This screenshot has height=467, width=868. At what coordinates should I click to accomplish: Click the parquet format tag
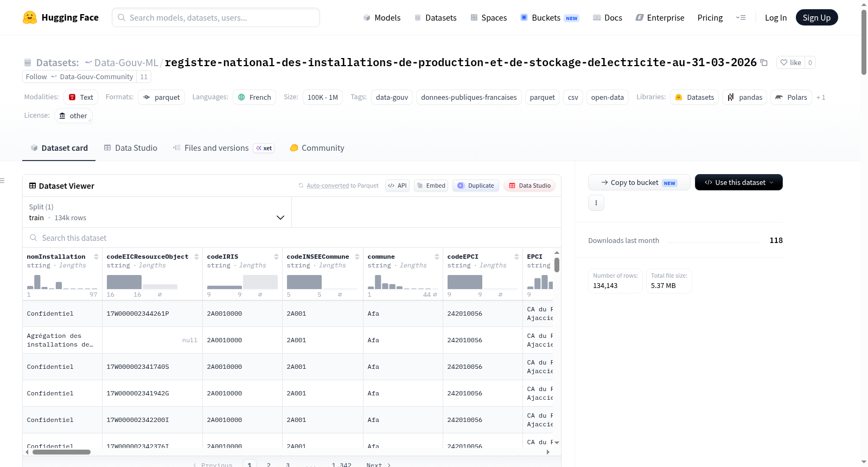pos(161,97)
